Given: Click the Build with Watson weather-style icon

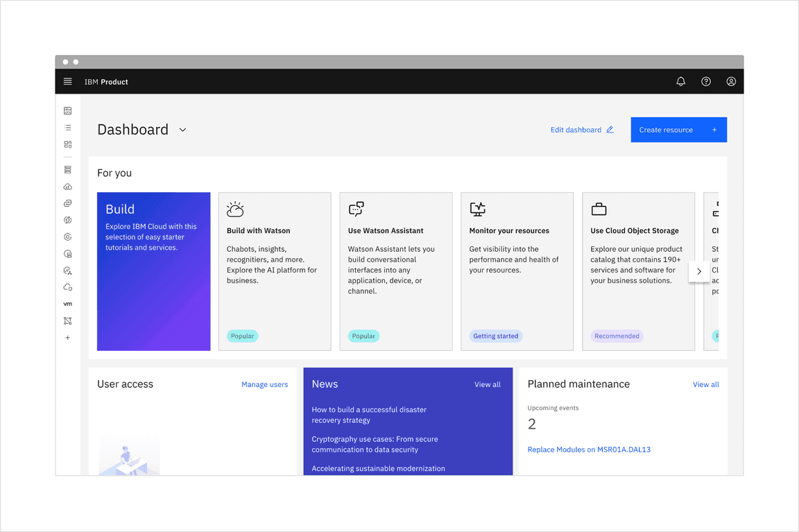Looking at the screenshot, I should [235, 208].
